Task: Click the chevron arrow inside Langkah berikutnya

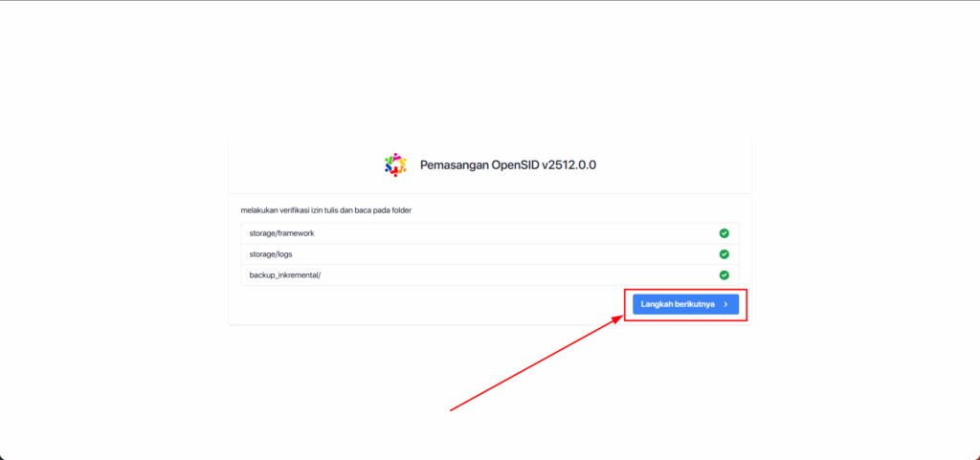Action: point(726,304)
